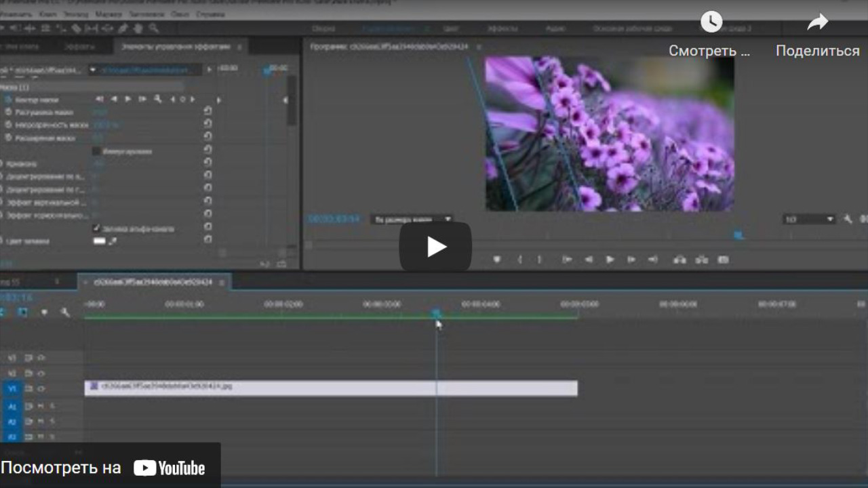Click the magnifying glass icon above the timeline
Image resolution: width=868 pixels, height=488 pixels.
coord(66,312)
